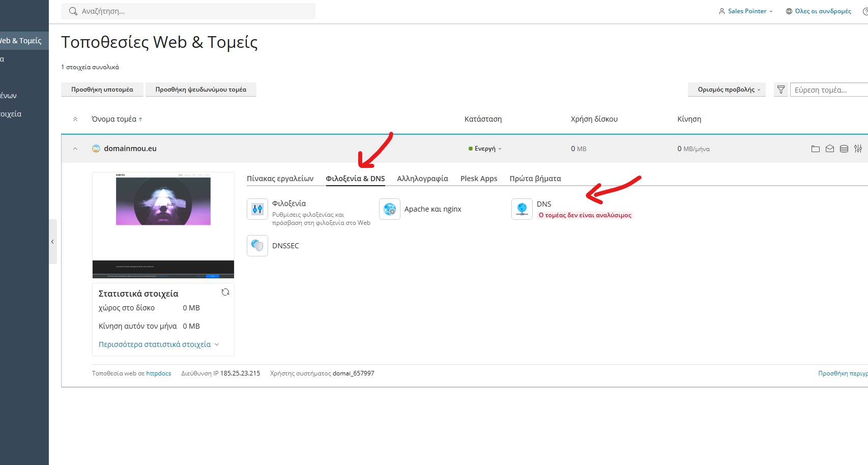
Task: Open file manager folder icon for domainmou.eu
Action: (x=816, y=149)
